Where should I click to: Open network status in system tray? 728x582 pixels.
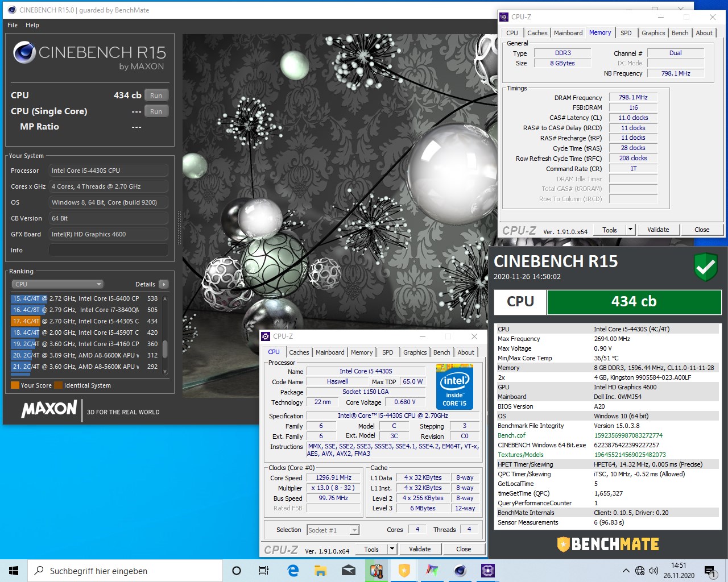coord(640,571)
